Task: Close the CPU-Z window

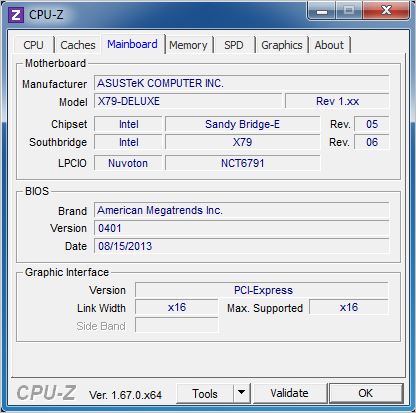Action: (x=386, y=11)
